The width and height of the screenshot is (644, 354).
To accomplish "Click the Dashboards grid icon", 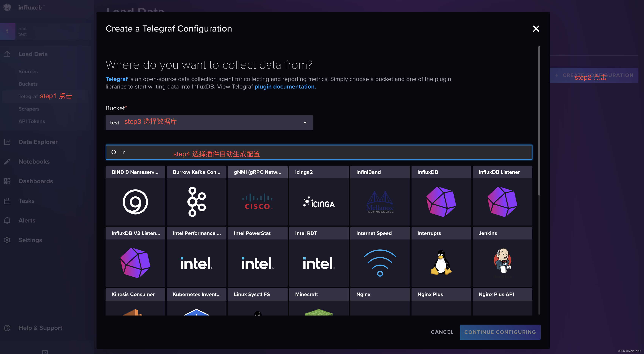I will coord(7,181).
